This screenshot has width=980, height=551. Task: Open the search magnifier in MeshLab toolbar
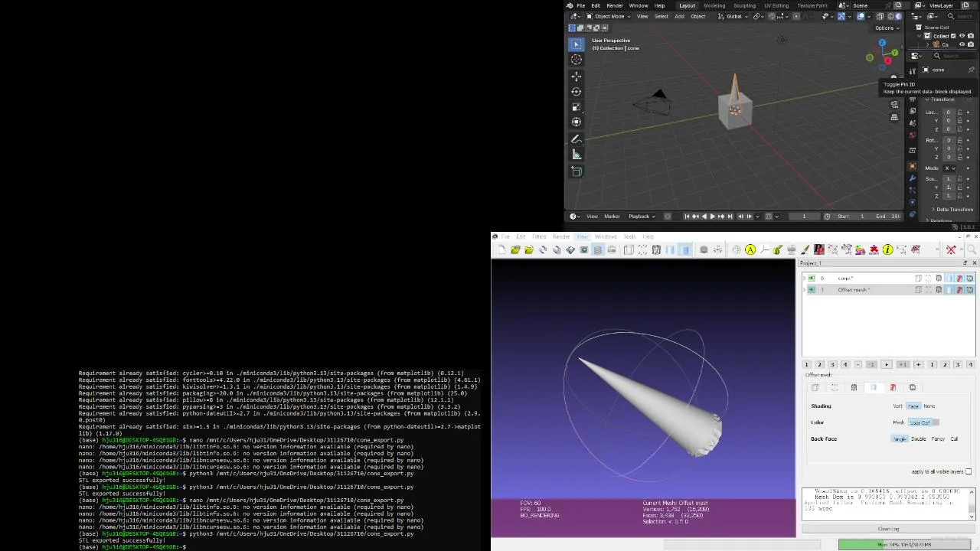(x=973, y=249)
